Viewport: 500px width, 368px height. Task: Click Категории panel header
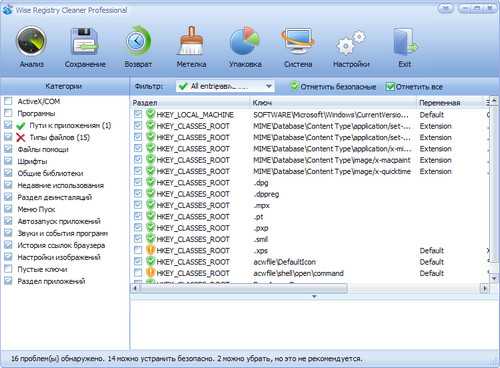(64, 86)
